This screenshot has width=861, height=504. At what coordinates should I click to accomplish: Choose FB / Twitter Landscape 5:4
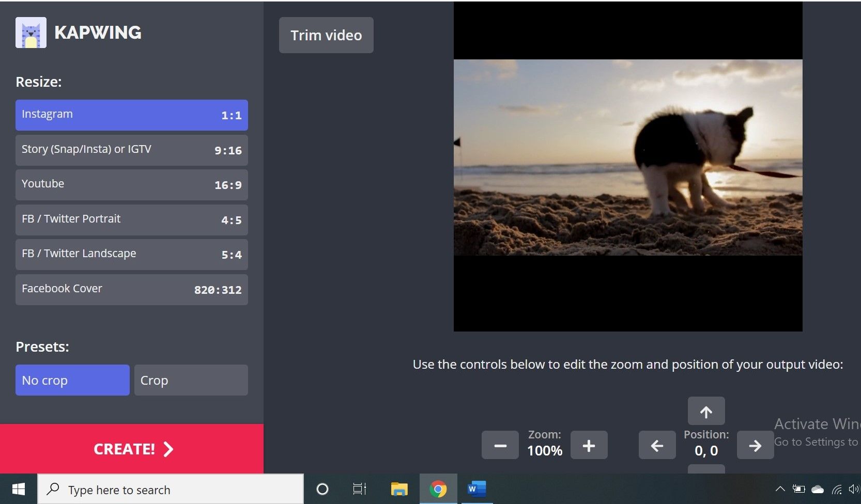point(131,254)
